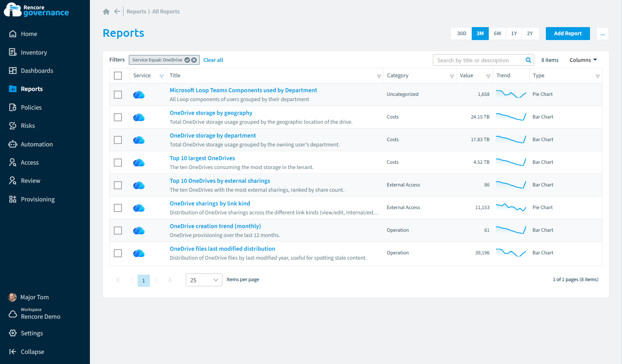
Task: Go to the next page arrow
Action: coord(156,280)
